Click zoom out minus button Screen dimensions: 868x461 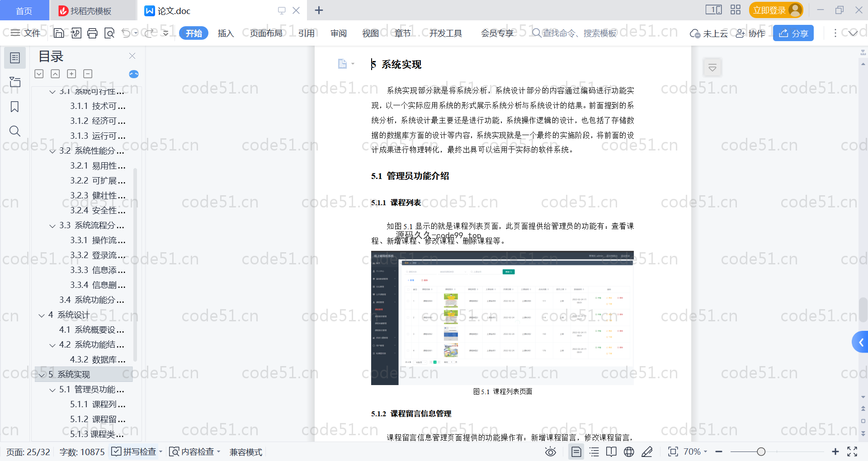[x=719, y=452]
